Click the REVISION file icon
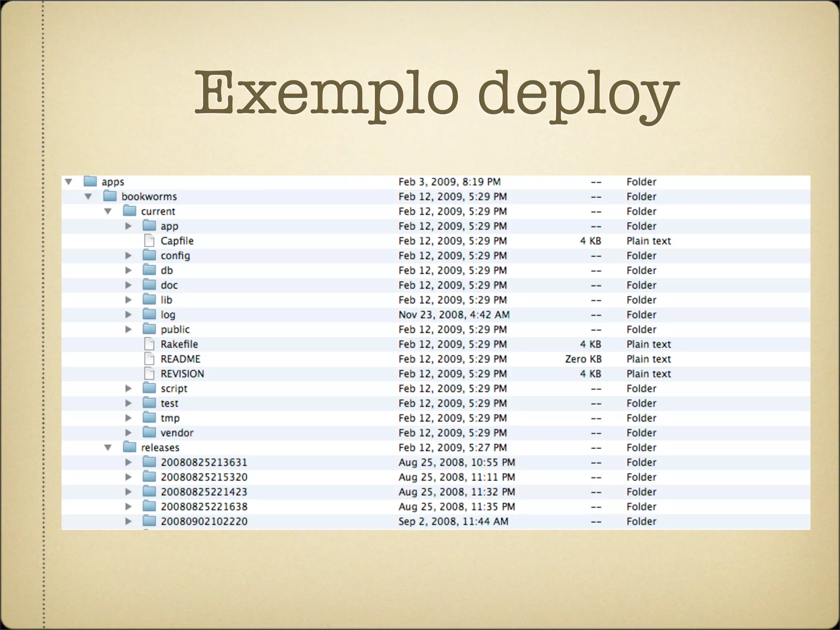Screen dimensions: 840x630 pos(149,374)
